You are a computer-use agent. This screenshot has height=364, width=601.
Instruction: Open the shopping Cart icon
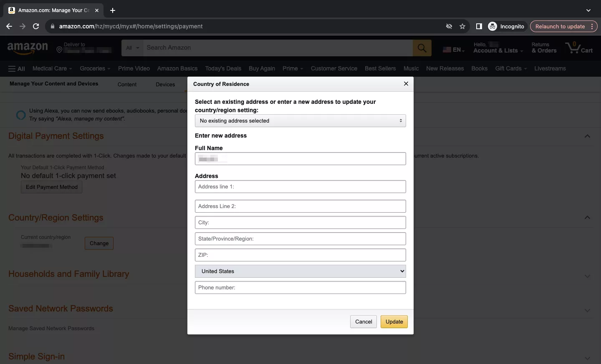[579, 48]
